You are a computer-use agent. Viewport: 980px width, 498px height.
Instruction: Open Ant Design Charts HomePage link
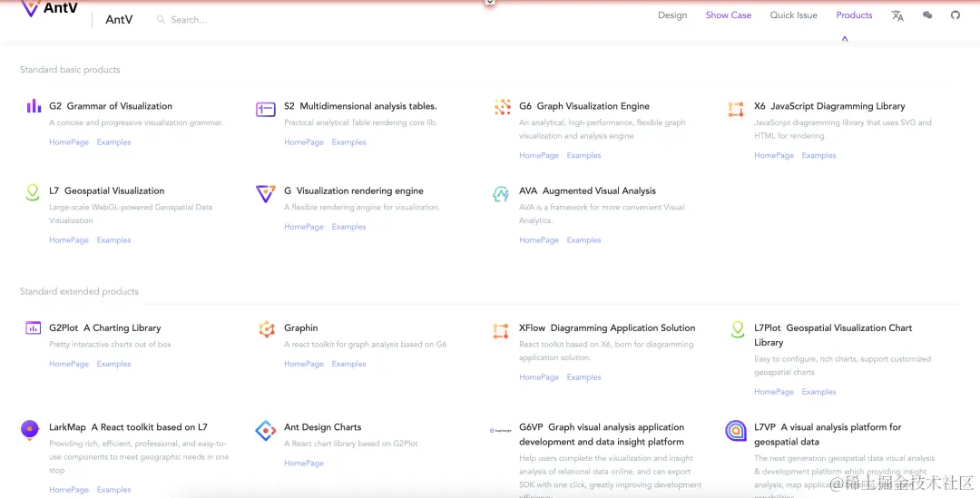304,463
